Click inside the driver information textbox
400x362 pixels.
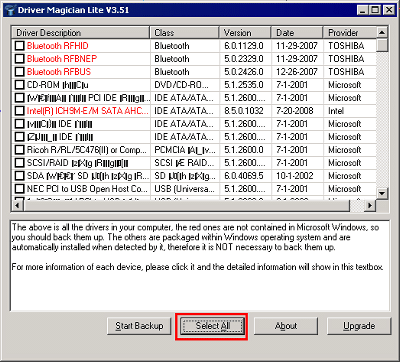pyautogui.click(x=200, y=266)
